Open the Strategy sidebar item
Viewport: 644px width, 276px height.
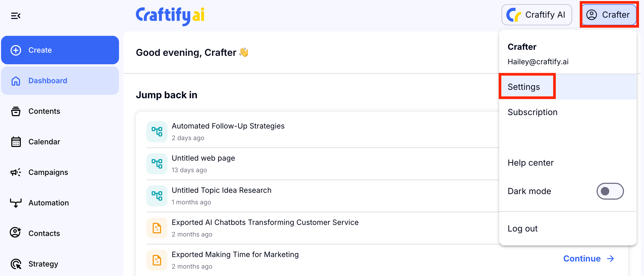click(x=43, y=264)
